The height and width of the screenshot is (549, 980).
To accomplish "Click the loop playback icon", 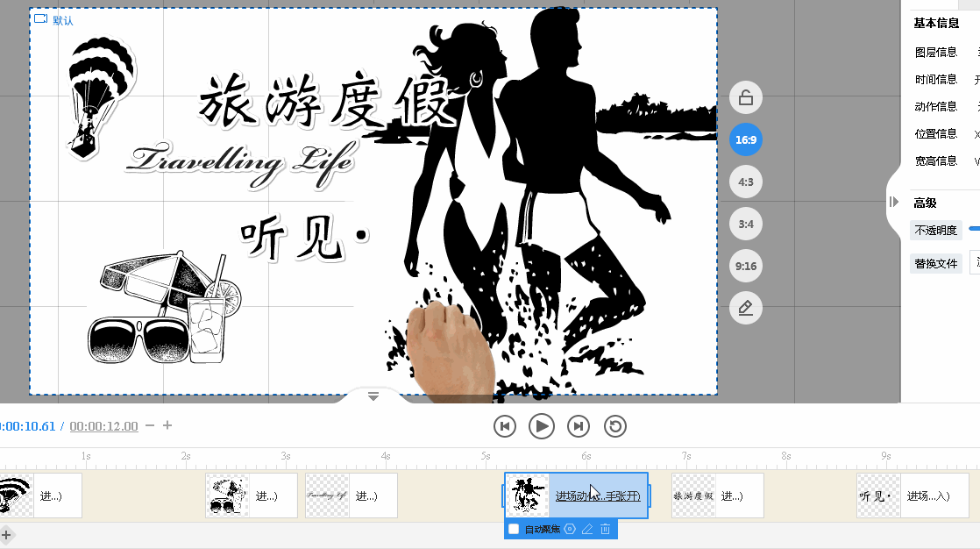I will [x=614, y=426].
